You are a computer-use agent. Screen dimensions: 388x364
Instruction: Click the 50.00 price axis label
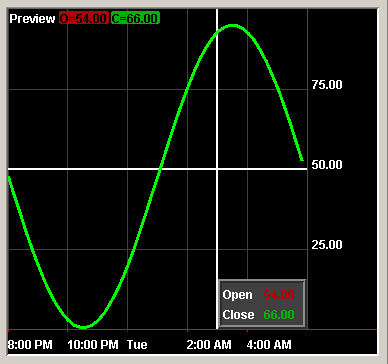click(x=327, y=165)
